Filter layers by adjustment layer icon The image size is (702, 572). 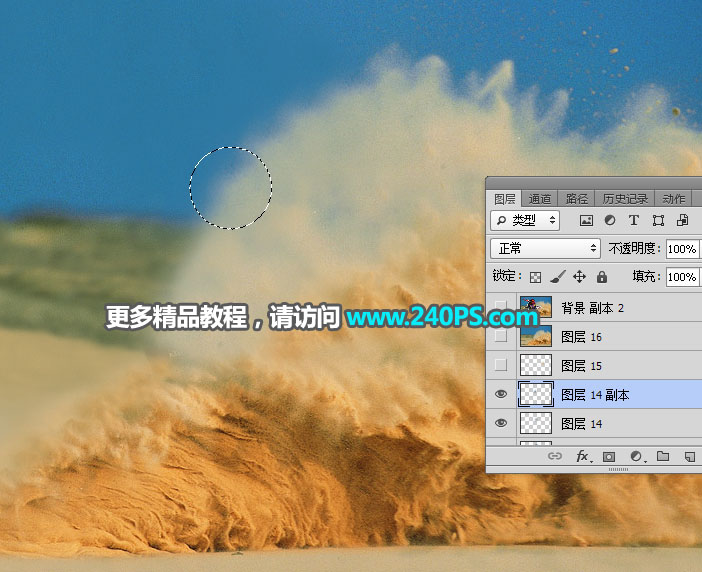tap(610, 220)
